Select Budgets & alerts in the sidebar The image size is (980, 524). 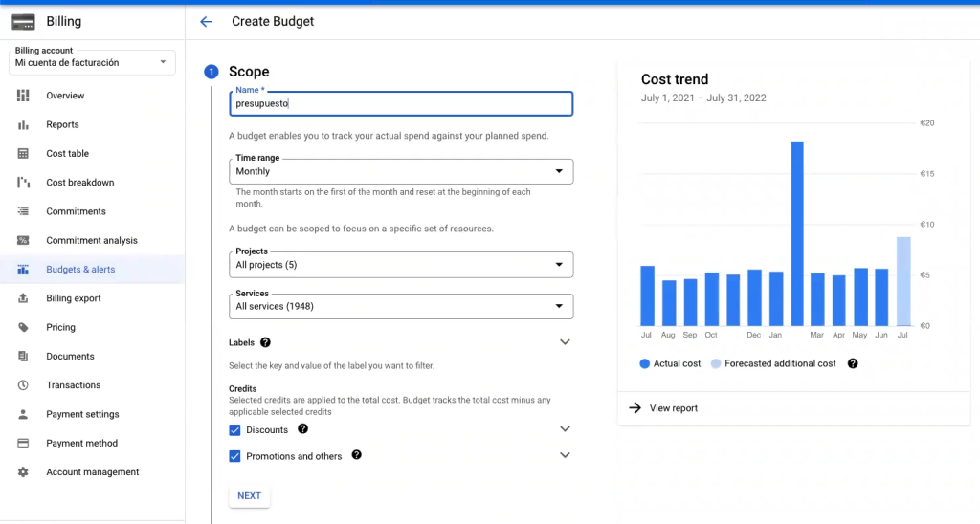pyautogui.click(x=93, y=270)
